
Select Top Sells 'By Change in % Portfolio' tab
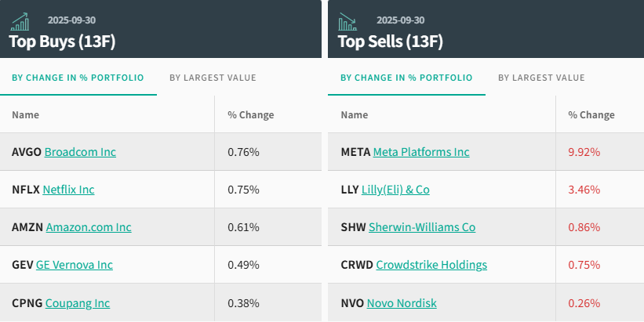point(406,78)
